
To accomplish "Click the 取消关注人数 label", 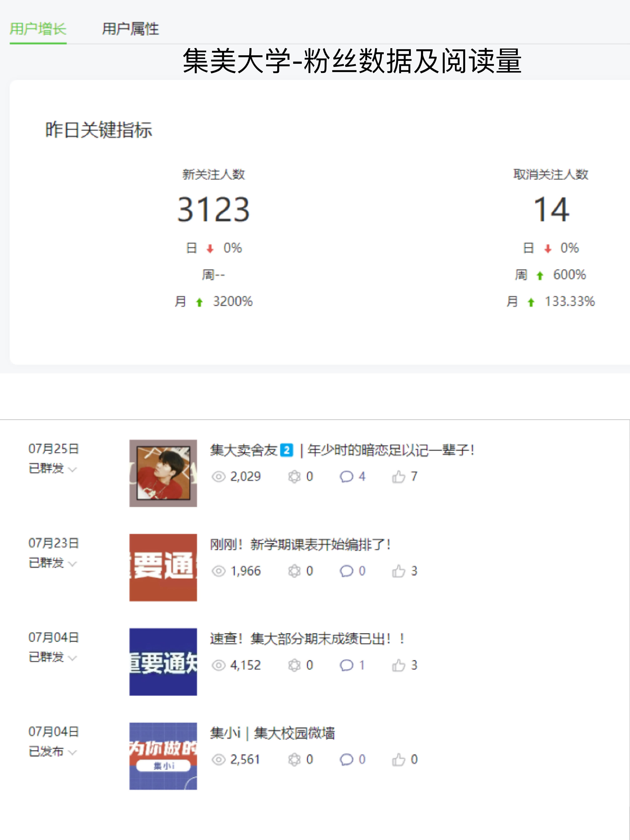I will click(551, 175).
